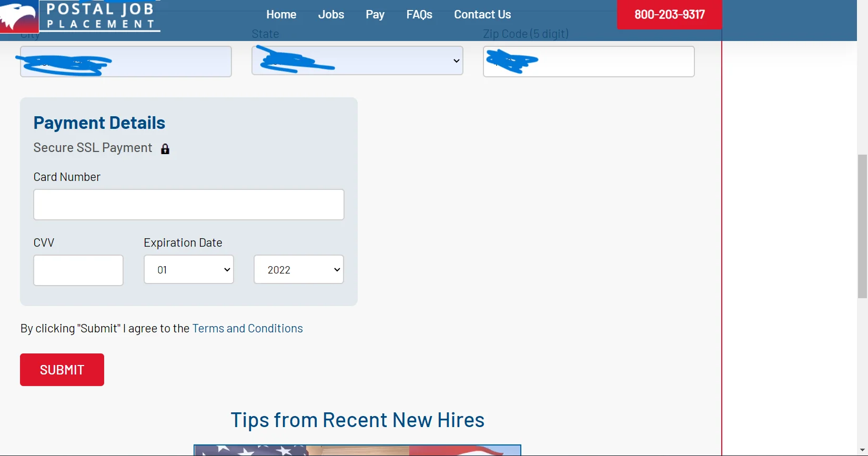Select Contact Us in the navigation bar
Image resolution: width=868 pixels, height=456 pixels.
(482, 15)
